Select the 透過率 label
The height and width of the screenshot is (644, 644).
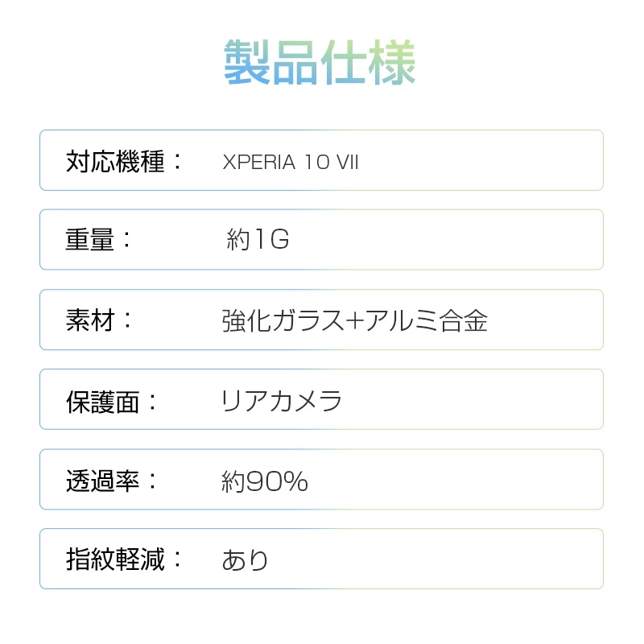104,480
